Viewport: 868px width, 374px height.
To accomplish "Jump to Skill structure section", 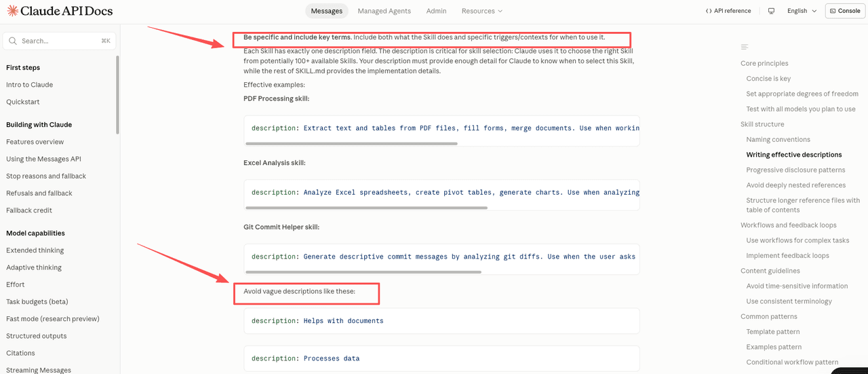I will (762, 124).
